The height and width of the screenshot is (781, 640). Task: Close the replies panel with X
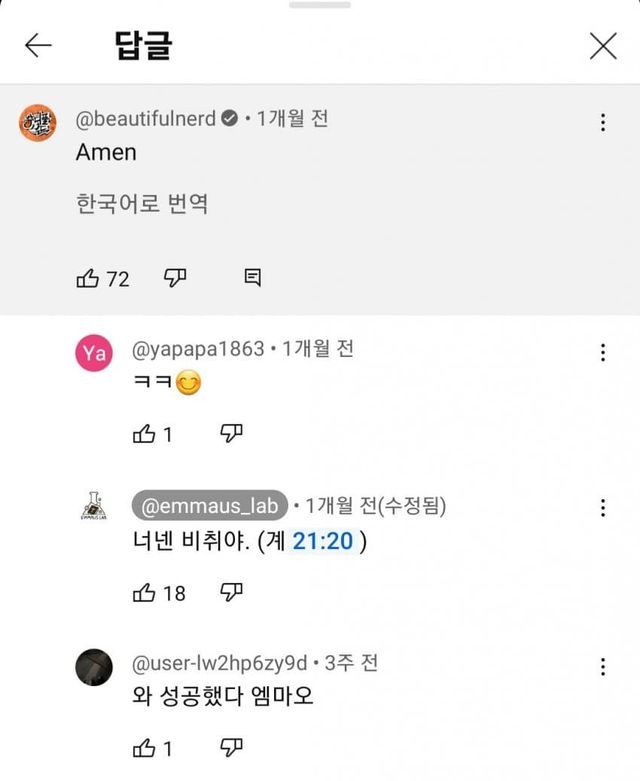[x=603, y=46]
